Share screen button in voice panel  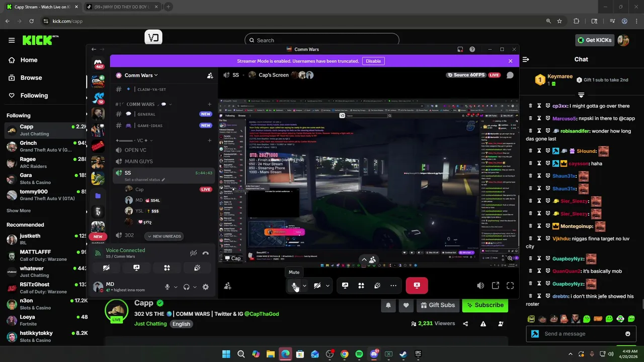pyautogui.click(x=136, y=268)
